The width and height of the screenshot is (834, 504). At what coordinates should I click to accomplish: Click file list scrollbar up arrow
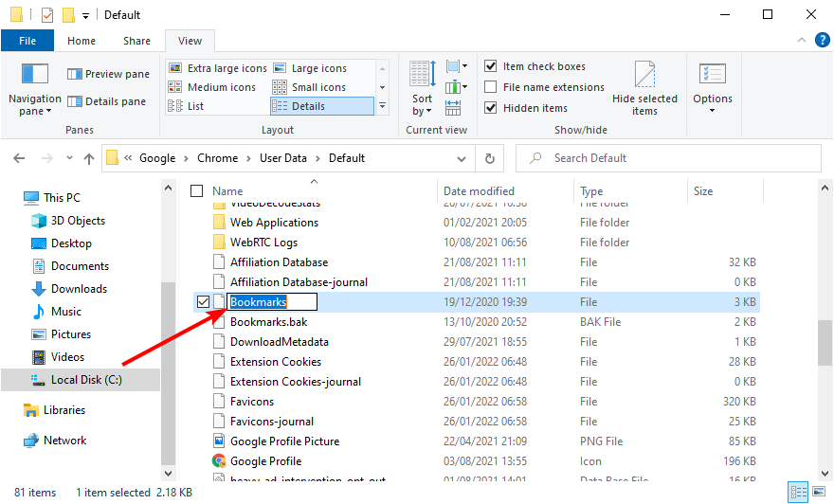825,188
